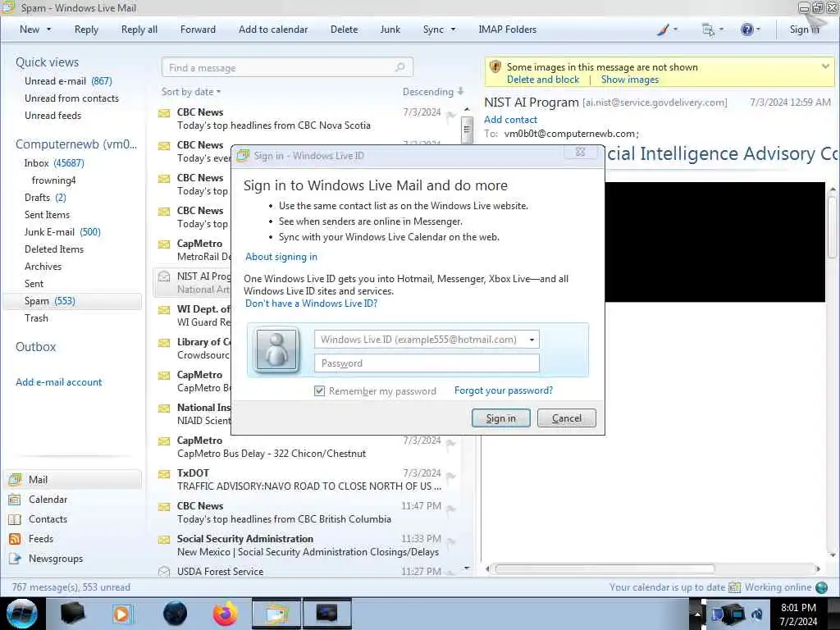Select CBC News British Columbia headlines message

[x=306, y=513]
